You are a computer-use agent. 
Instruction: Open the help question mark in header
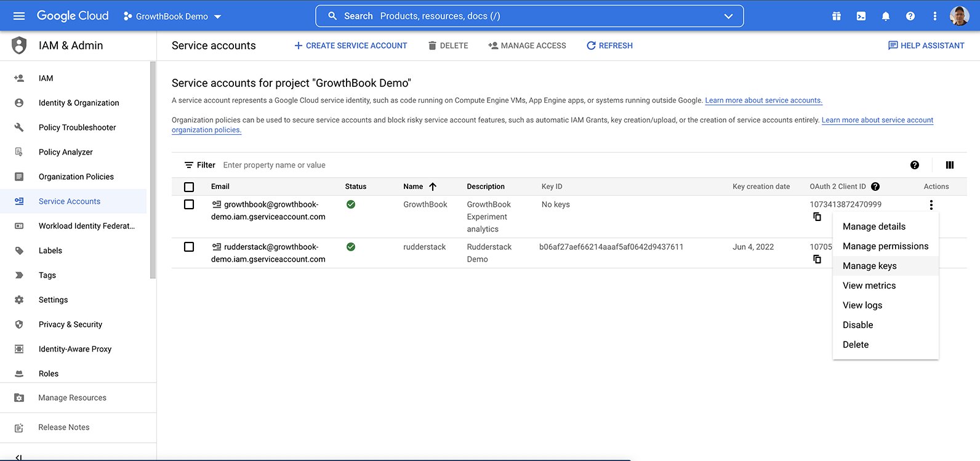[910, 16]
